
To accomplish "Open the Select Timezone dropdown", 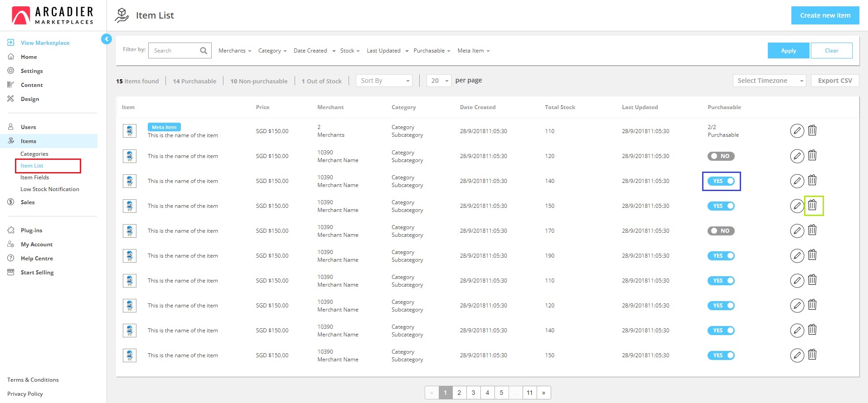I will point(769,81).
